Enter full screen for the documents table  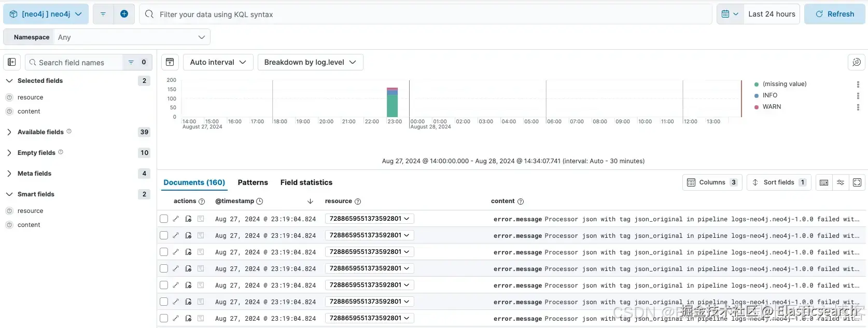[857, 182]
